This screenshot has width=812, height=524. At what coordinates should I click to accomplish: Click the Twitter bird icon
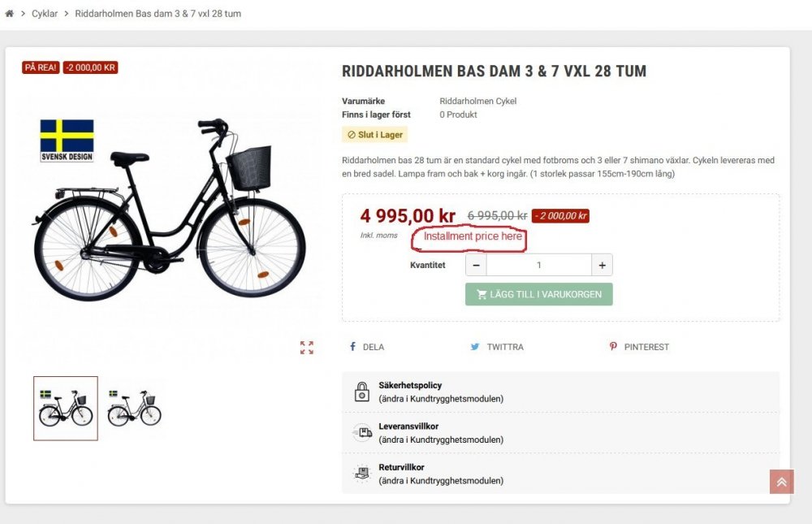click(x=475, y=347)
